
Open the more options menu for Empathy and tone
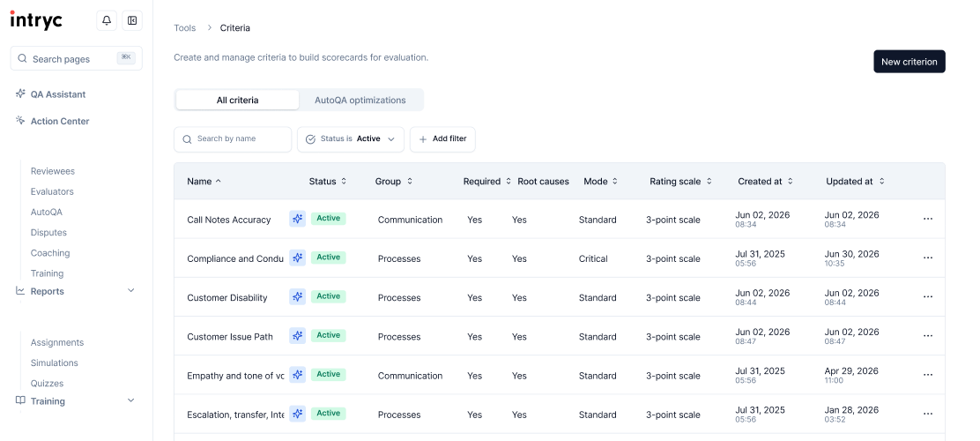[x=927, y=375]
